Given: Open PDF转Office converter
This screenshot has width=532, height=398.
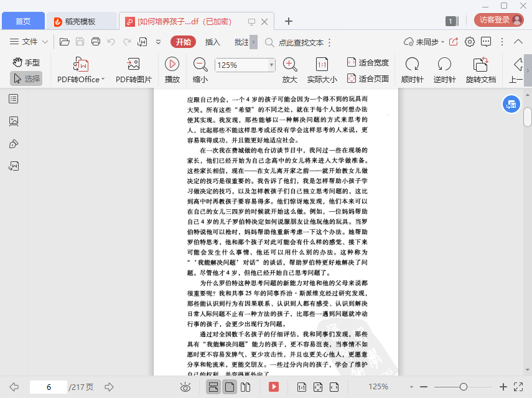Looking at the screenshot, I should tap(80, 70).
